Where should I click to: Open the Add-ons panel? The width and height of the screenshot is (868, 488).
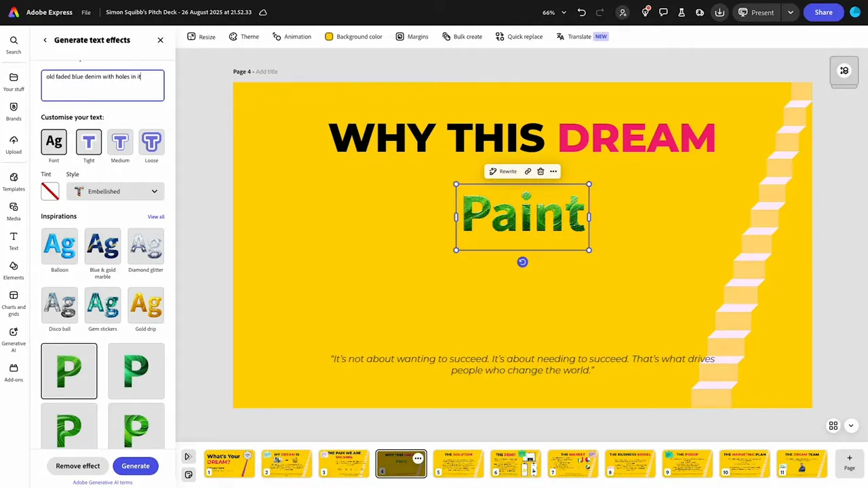(14, 372)
